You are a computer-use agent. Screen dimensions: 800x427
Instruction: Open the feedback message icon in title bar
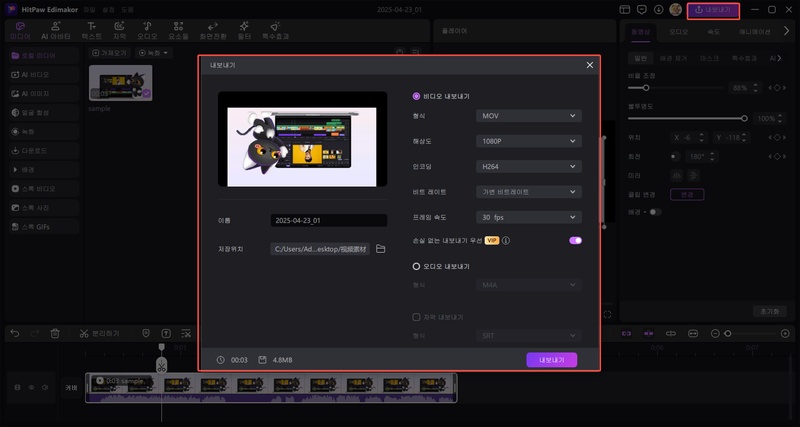coord(642,10)
